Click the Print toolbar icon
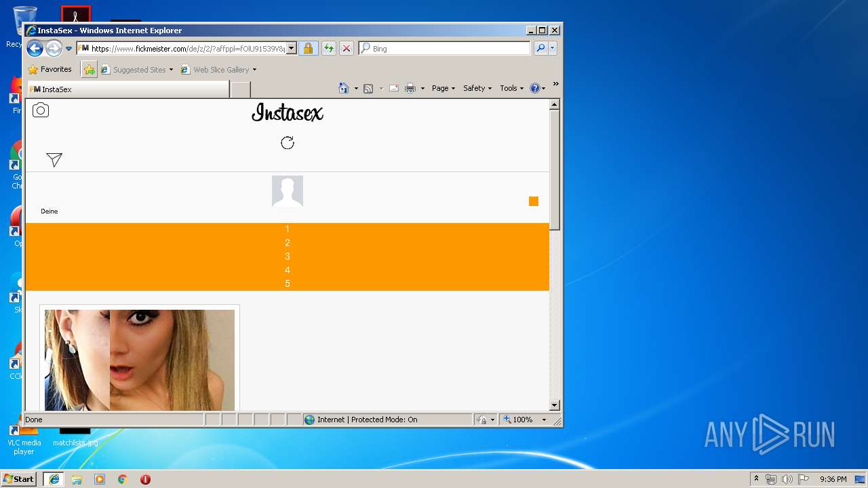 tap(410, 88)
